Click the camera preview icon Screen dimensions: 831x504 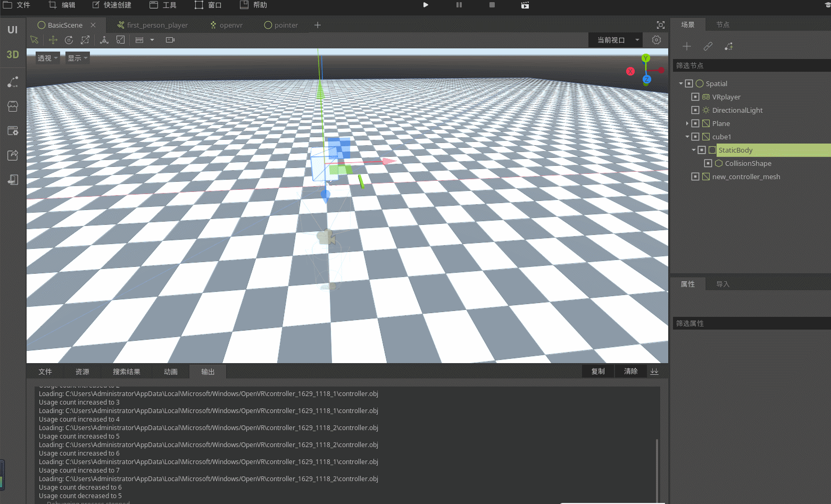[170, 40]
